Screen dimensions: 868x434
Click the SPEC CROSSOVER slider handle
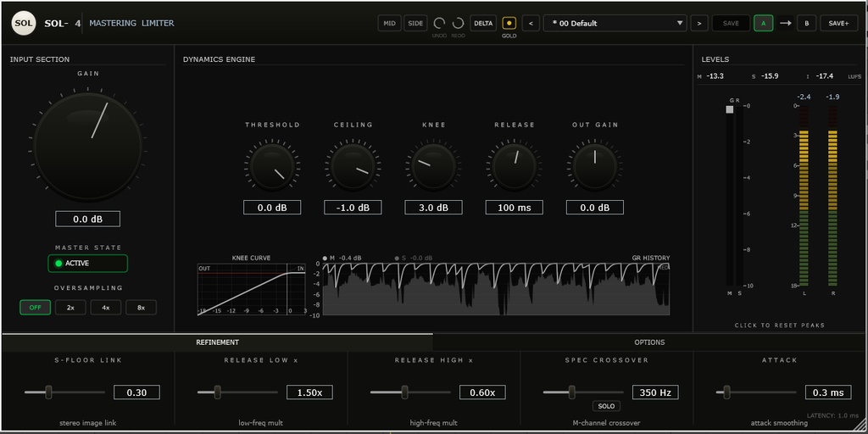(x=572, y=392)
